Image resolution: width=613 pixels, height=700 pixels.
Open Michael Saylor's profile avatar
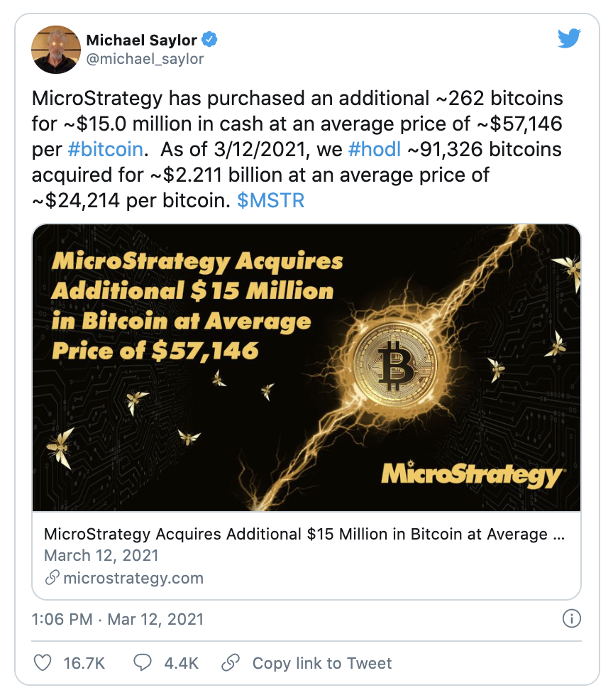coord(55,50)
